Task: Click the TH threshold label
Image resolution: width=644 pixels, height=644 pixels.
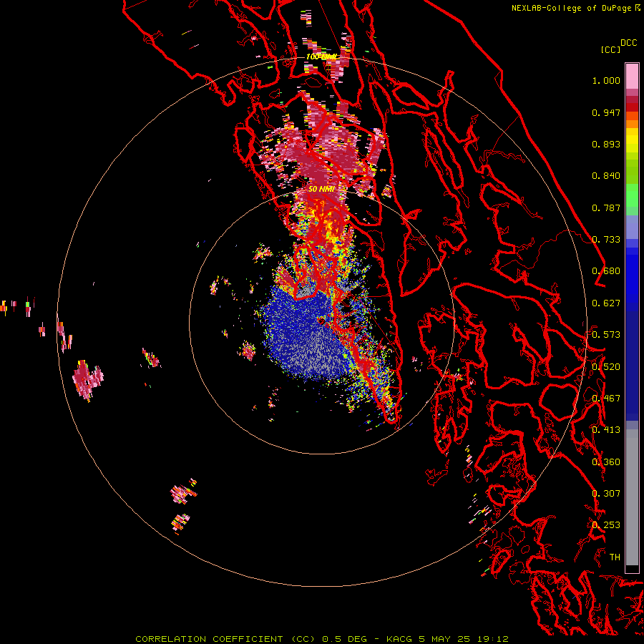Action: (615, 557)
